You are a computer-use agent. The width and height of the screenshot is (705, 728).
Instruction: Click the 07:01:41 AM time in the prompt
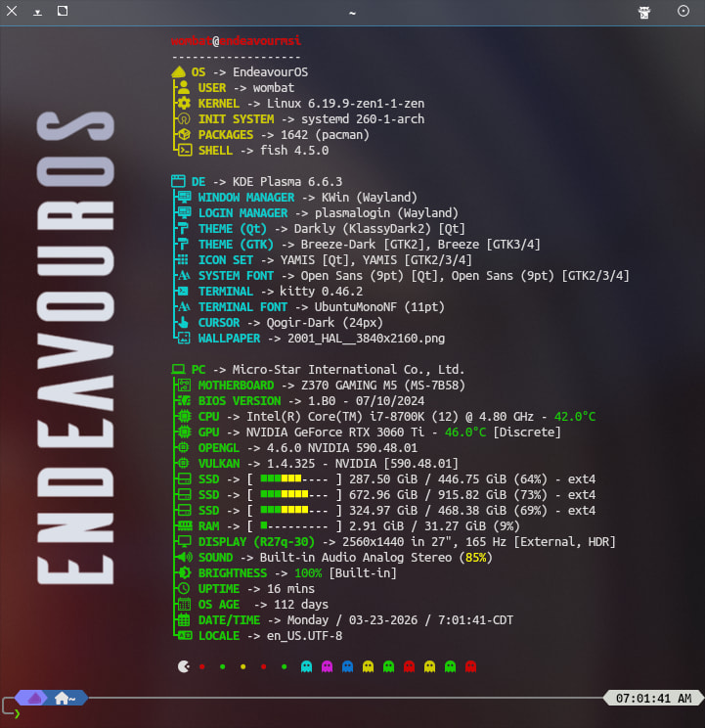[x=653, y=699]
